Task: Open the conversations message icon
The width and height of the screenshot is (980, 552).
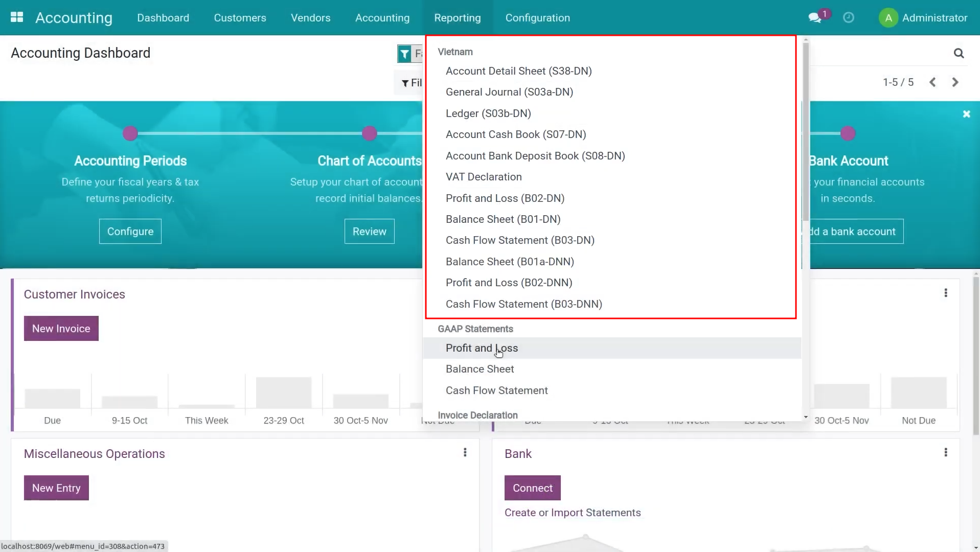Action: pyautogui.click(x=814, y=18)
